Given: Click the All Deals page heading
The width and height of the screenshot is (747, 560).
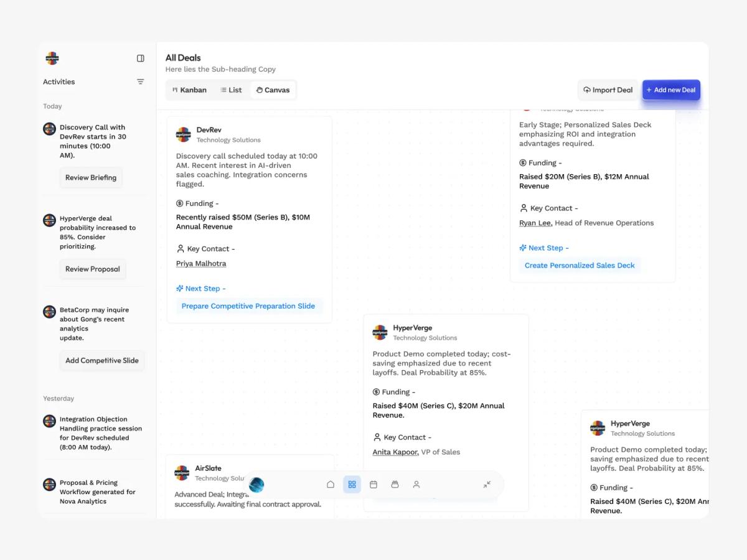Looking at the screenshot, I should click(x=183, y=58).
